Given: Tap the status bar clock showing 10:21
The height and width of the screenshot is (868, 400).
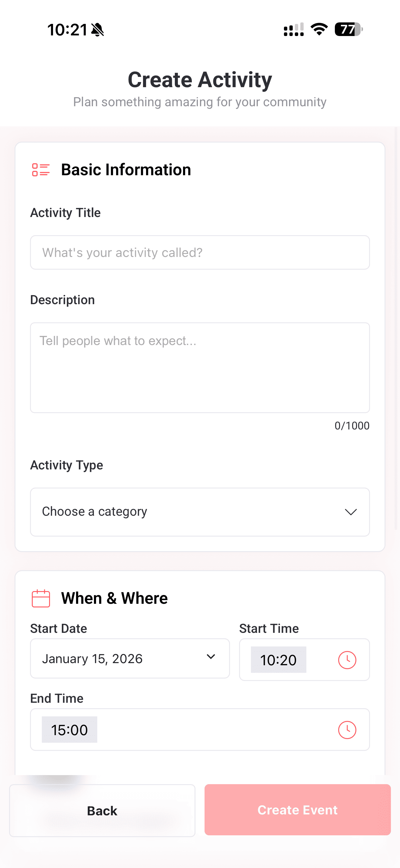Looking at the screenshot, I should coord(68,30).
